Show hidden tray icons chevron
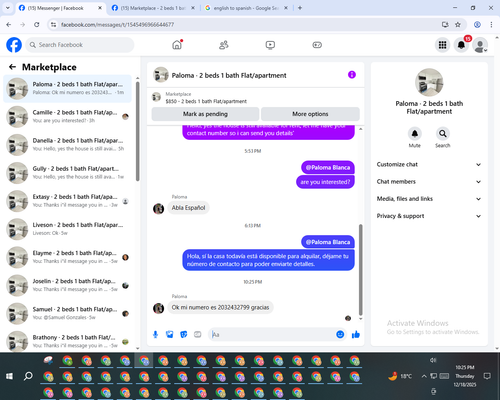500x400 pixels. [x=424, y=376]
